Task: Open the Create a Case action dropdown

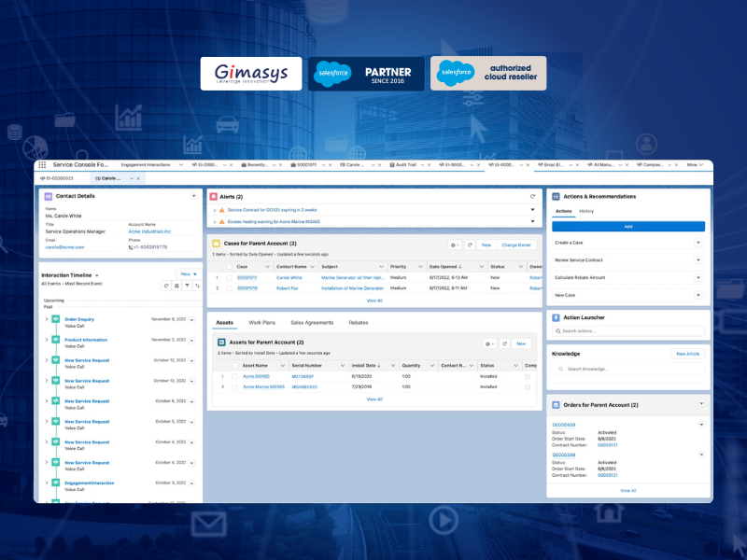Action: pos(698,243)
